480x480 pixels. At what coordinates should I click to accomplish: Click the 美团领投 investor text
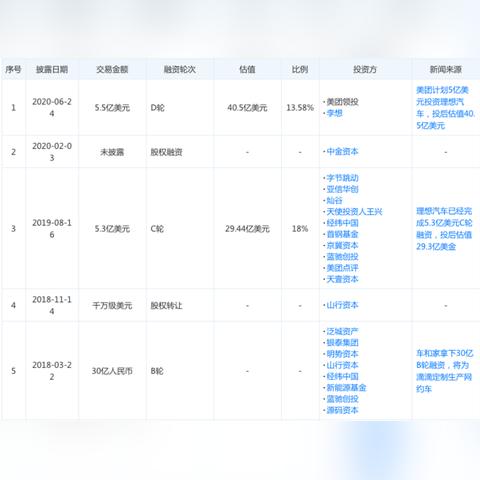click(342, 102)
